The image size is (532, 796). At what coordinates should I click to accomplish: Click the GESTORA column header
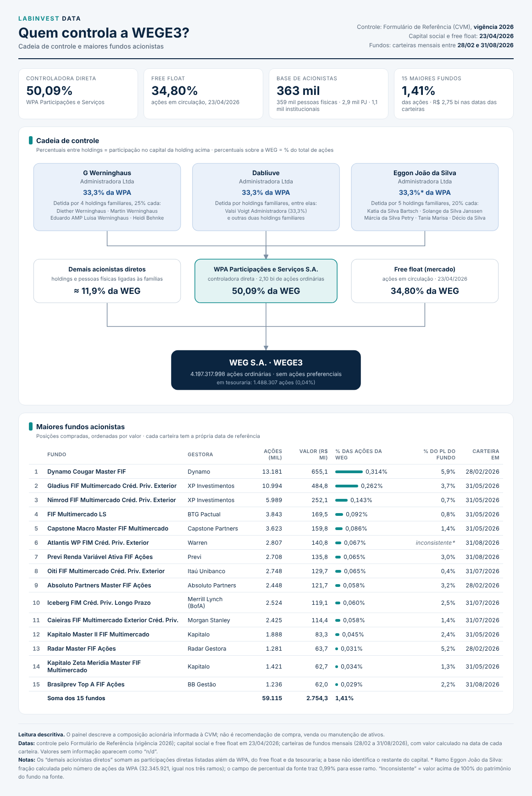point(200,454)
